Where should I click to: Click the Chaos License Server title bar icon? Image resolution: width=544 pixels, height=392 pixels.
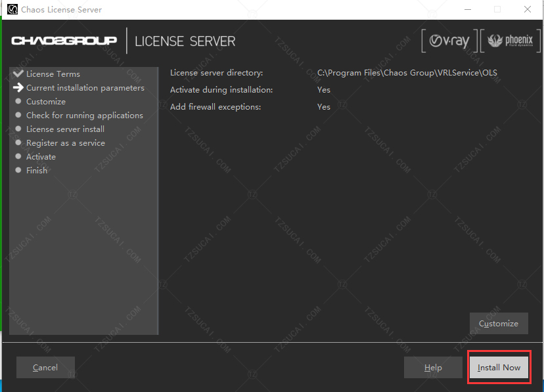(x=12, y=9)
